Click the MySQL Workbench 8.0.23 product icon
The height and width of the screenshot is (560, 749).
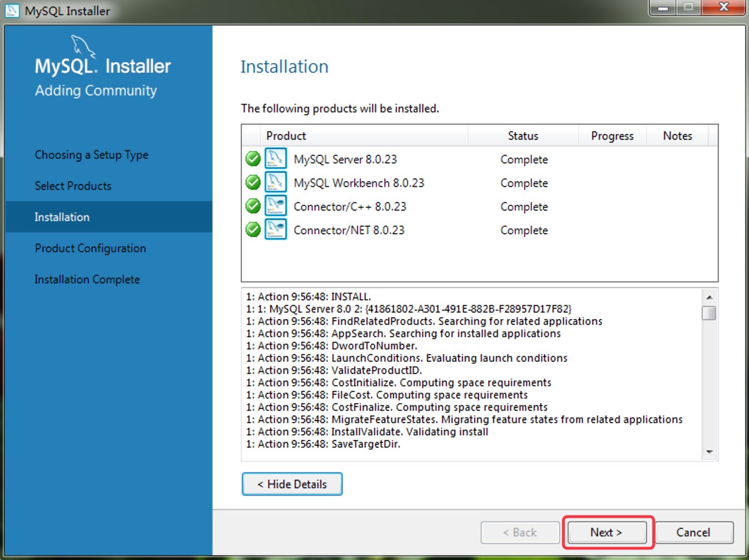[275, 182]
